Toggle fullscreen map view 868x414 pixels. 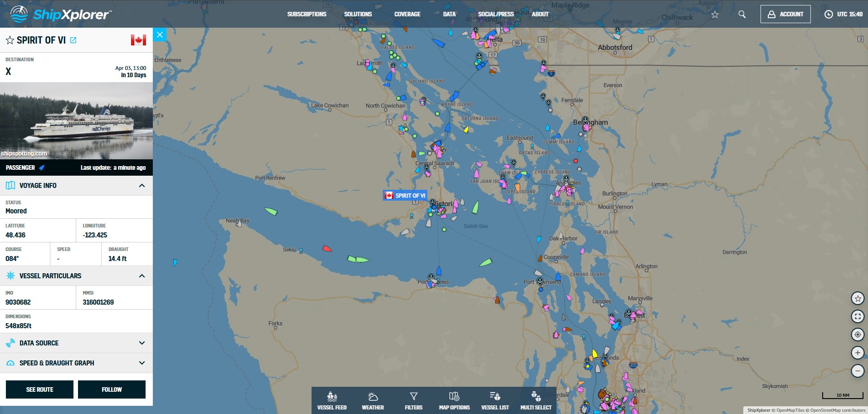point(858,316)
